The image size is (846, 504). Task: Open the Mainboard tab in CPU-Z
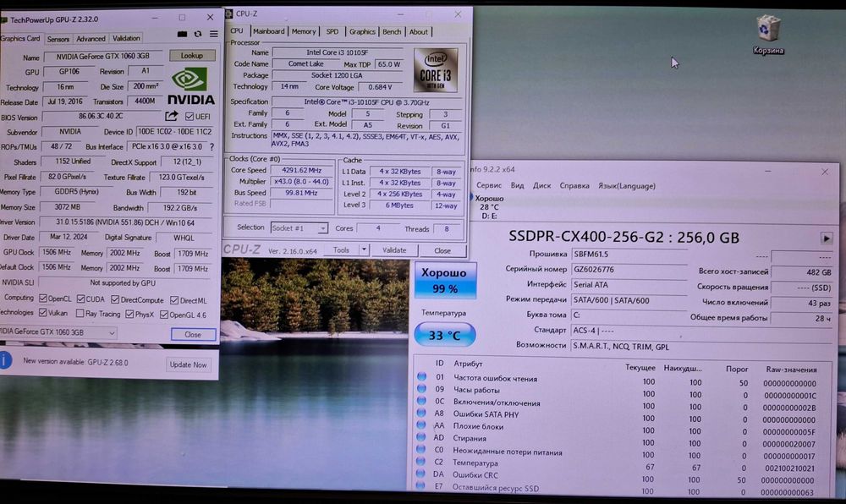tap(269, 31)
